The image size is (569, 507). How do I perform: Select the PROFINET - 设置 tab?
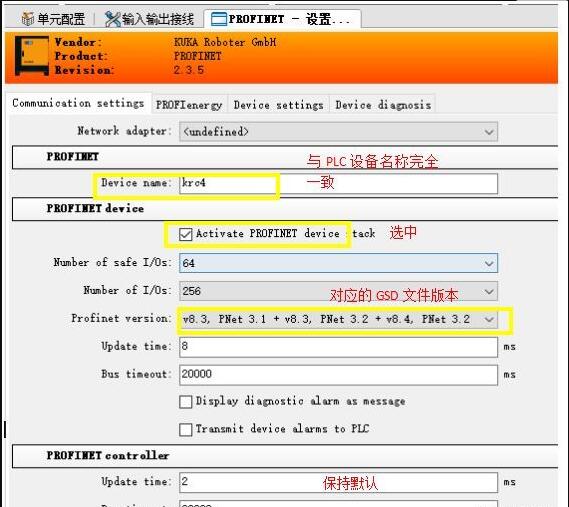click(x=282, y=19)
